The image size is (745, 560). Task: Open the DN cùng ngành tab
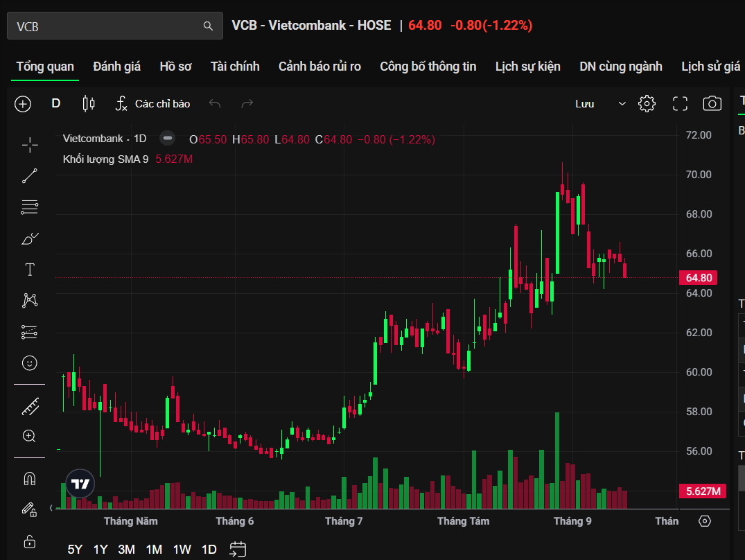(621, 67)
